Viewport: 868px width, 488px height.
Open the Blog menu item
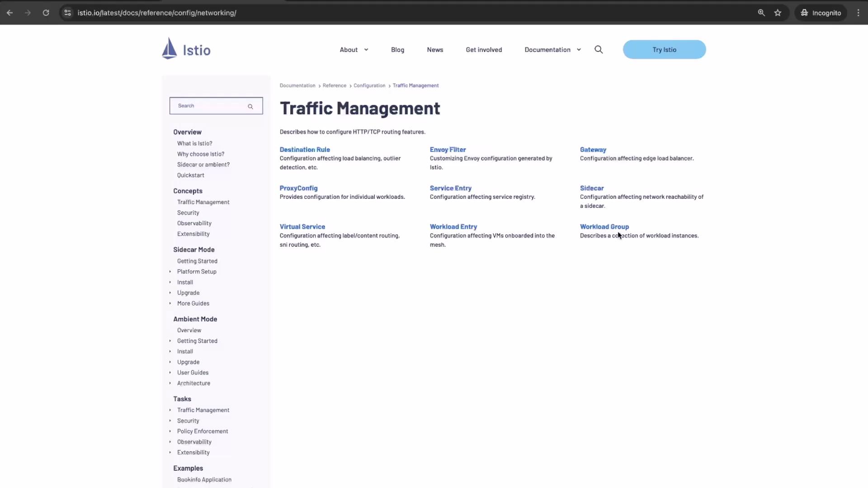click(397, 50)
